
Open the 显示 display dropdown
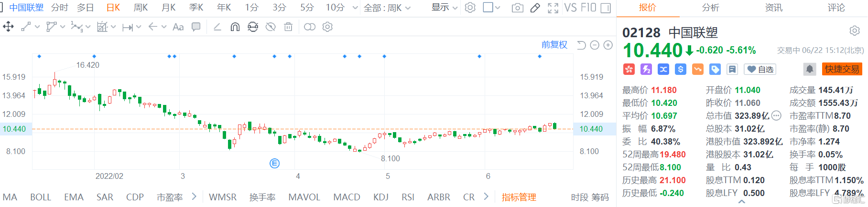point(445,8)
